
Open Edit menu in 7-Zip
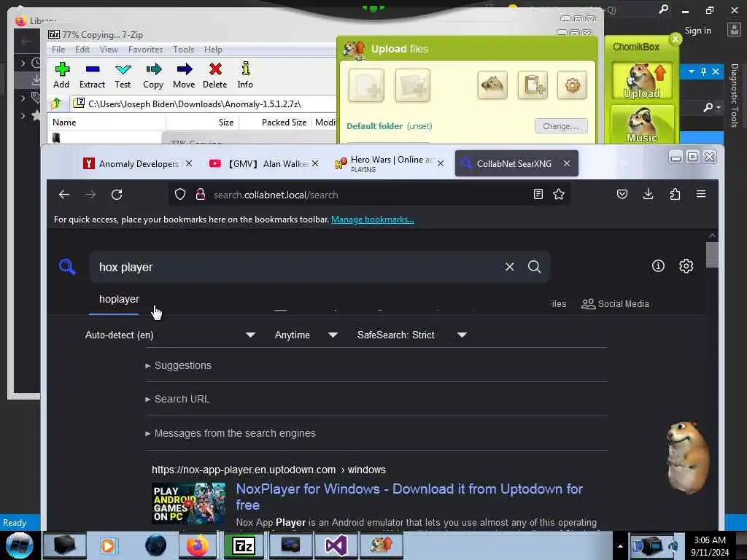(x=82, y=50)
